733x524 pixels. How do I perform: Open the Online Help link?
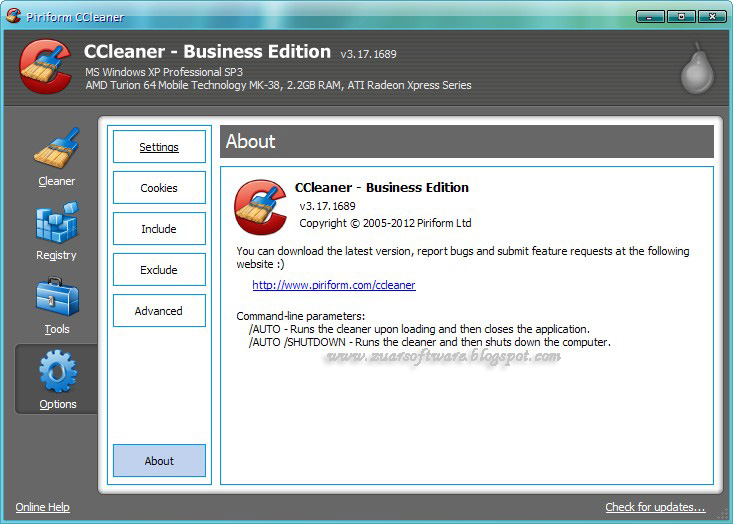click(x=43, y=507)
